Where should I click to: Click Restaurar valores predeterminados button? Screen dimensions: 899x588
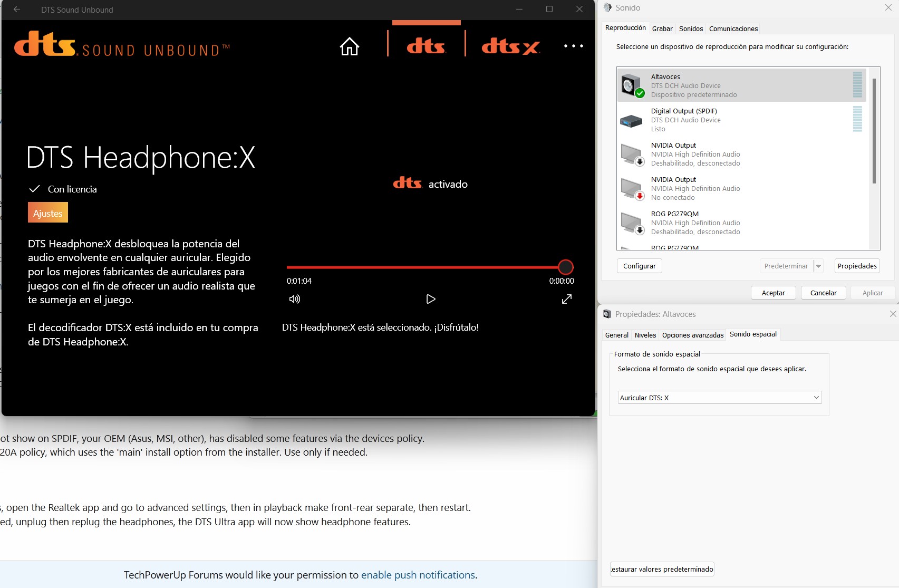tap(662, 569)
